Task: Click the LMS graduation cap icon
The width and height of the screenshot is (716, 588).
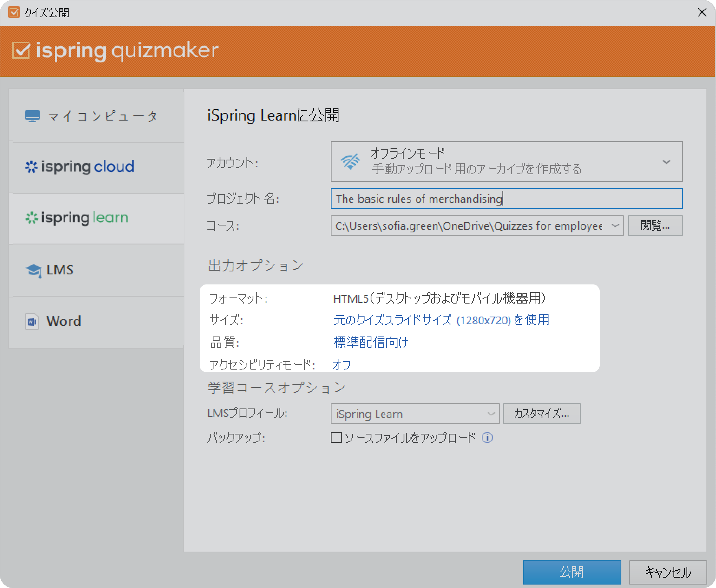Action: (34, 271)
